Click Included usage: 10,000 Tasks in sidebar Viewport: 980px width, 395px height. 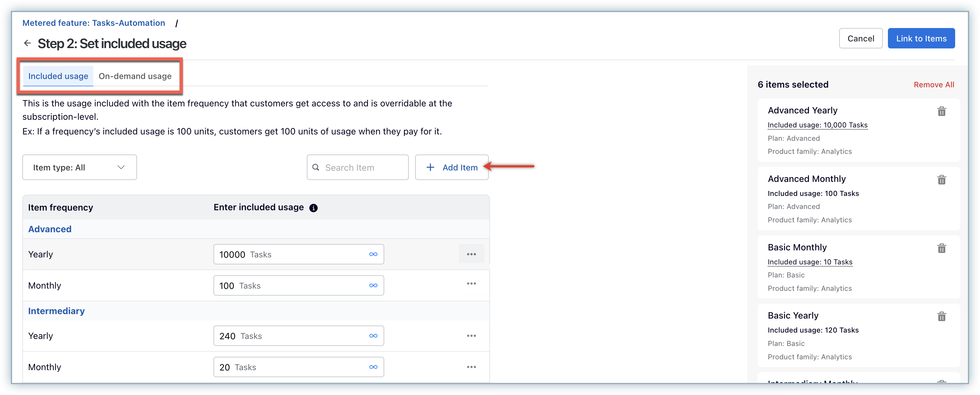[x=818, y=125]
